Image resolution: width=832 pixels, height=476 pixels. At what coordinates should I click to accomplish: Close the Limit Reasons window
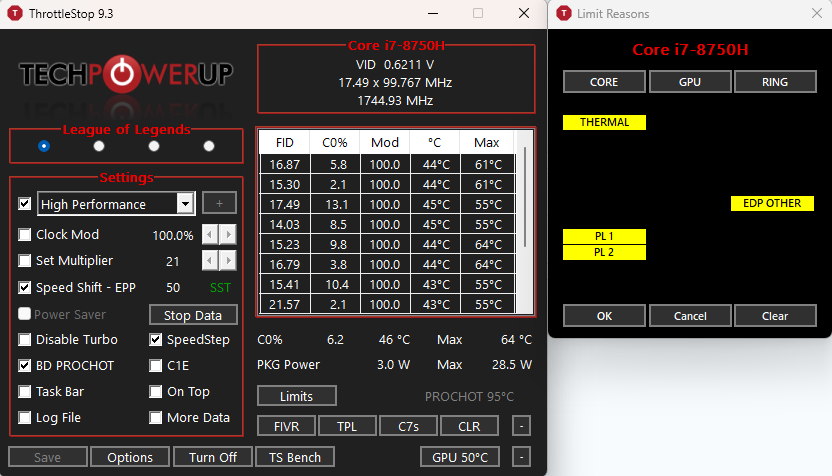tap(817, 13)
